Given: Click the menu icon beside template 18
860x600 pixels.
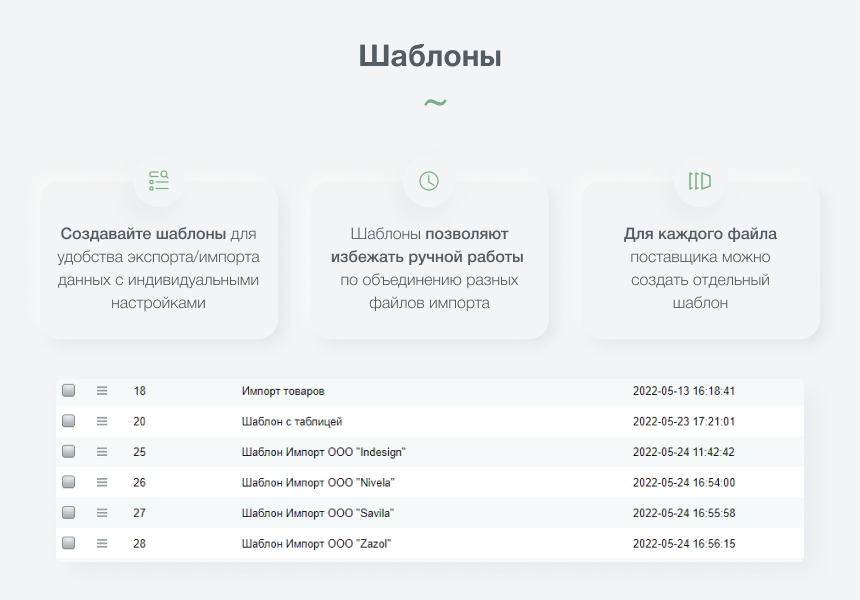Looking at the screenshot, I should (x=101, y=390).
